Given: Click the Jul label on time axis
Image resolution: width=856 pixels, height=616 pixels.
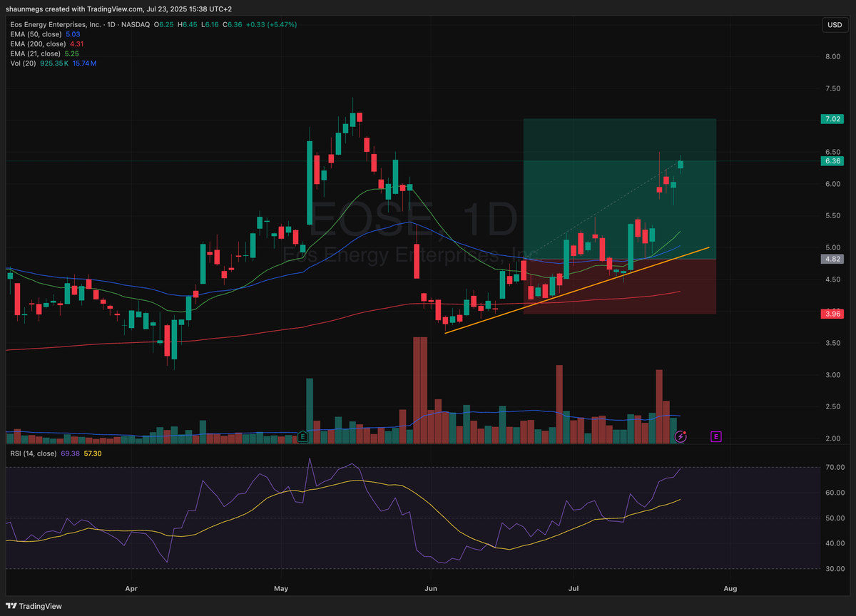Looking at the screenshot, I should (x=573, y=589).
